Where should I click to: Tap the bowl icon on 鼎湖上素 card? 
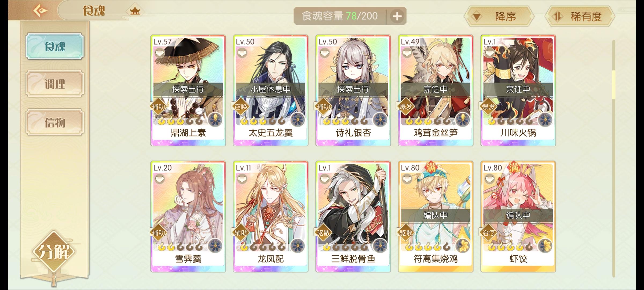click(x=160, y=52)
